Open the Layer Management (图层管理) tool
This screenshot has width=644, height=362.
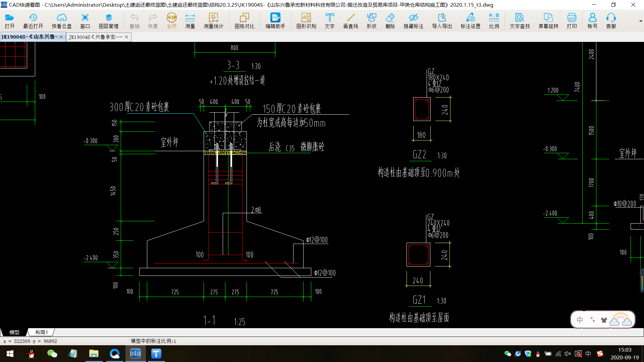point(108,21)
